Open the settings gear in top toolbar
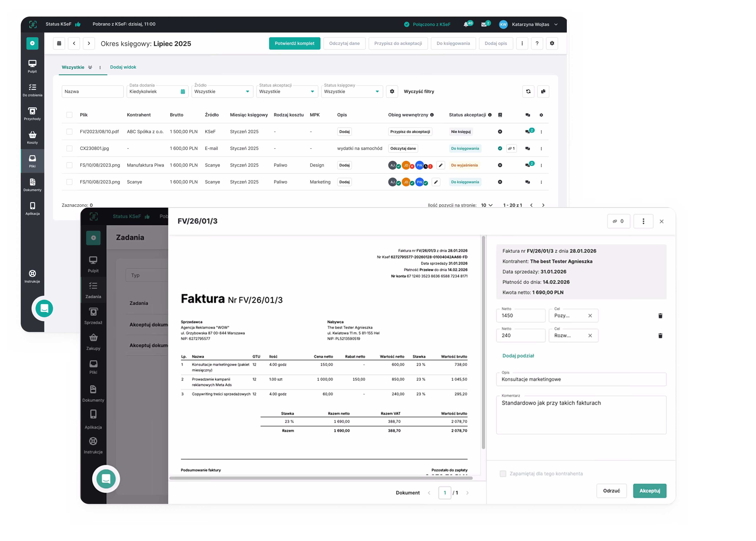Screen dimensions: 756x541 [552, 43]
